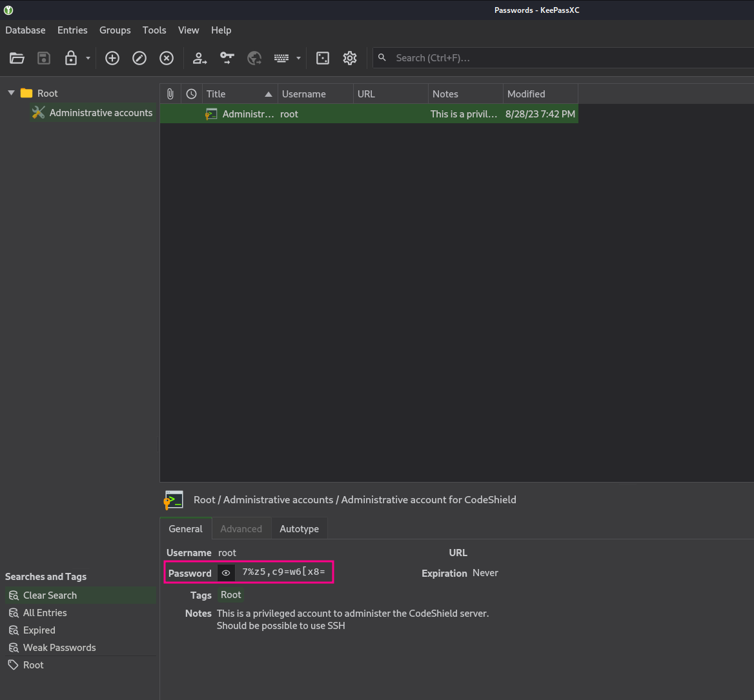Click the revealed password text 7%z5,c9=w6[x8=
The image size is (754, 700).
[283, 572]
